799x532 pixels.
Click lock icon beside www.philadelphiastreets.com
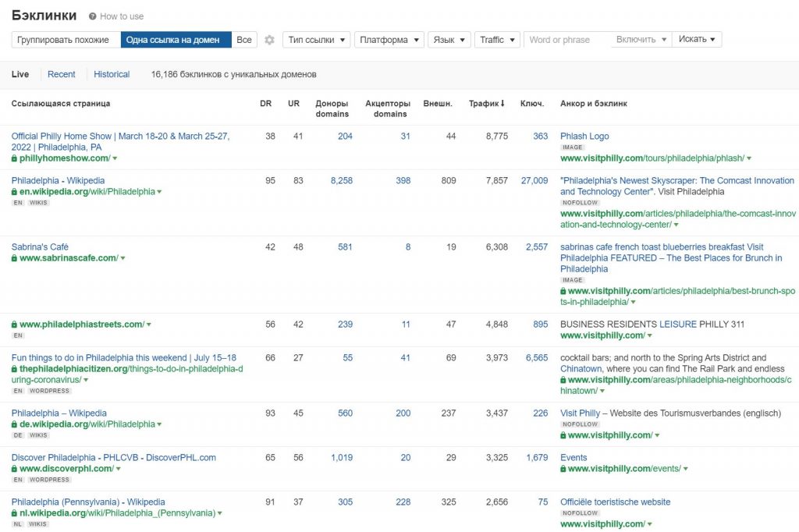coord(14,324)
